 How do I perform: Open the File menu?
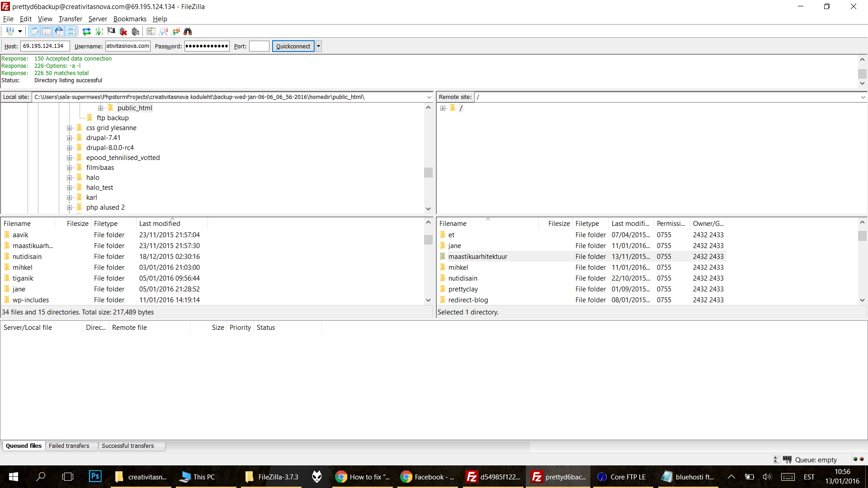(8, 19)
